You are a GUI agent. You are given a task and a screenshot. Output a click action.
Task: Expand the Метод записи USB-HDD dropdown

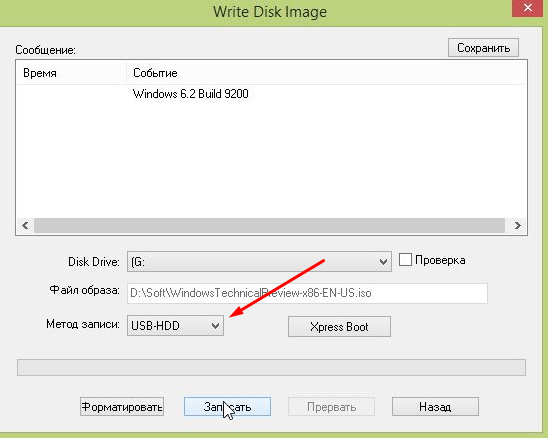[x=175, y=326]
